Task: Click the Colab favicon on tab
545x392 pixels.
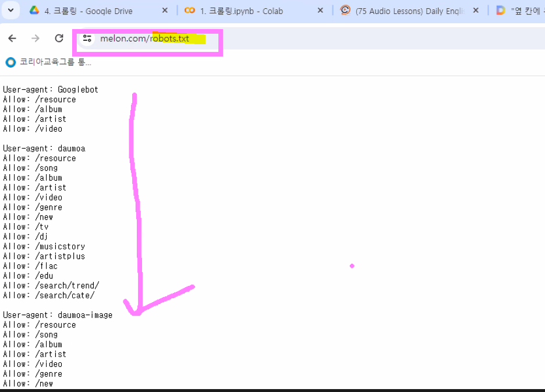Action: point(190,10)
